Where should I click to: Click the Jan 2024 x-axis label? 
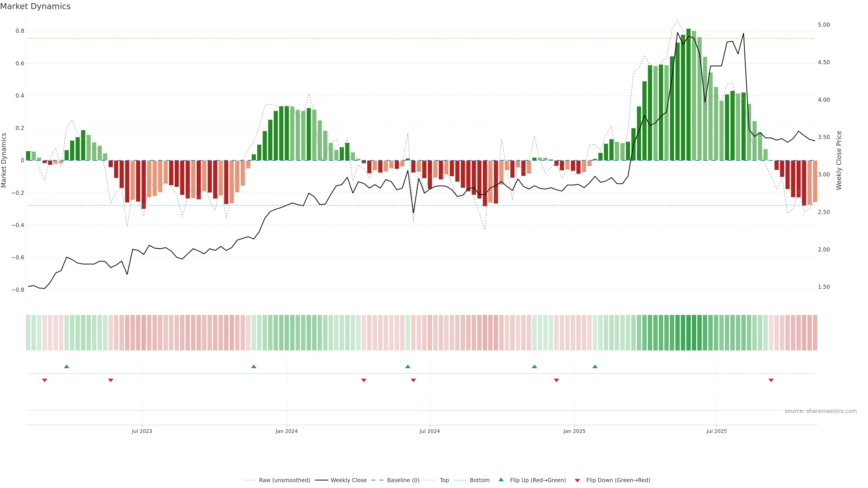coord(286,431)
